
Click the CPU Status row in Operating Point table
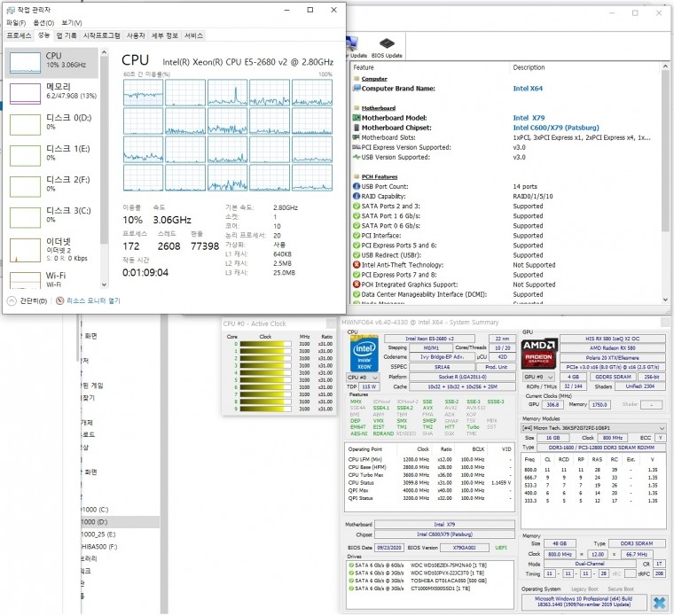[429, 483]
